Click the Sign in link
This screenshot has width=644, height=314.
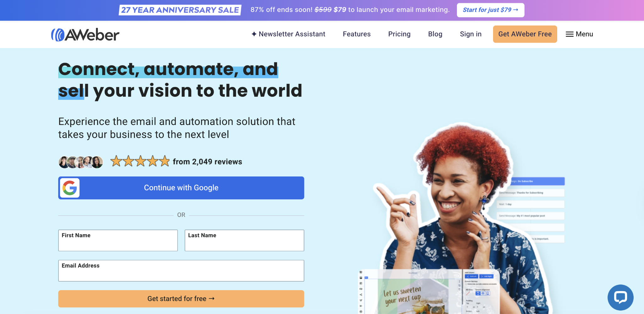click(x=470, y=34)
